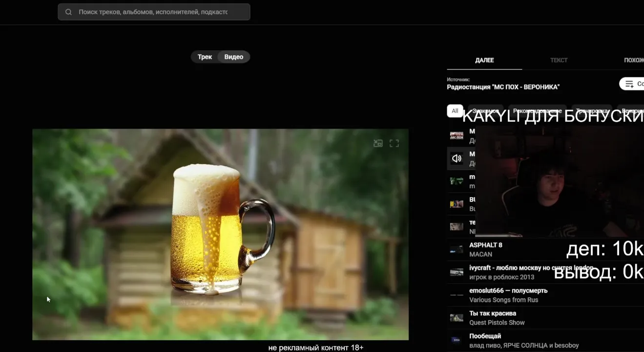
Task: Select the Рекомендованное filter chip
Action: (x=537, y=111)
